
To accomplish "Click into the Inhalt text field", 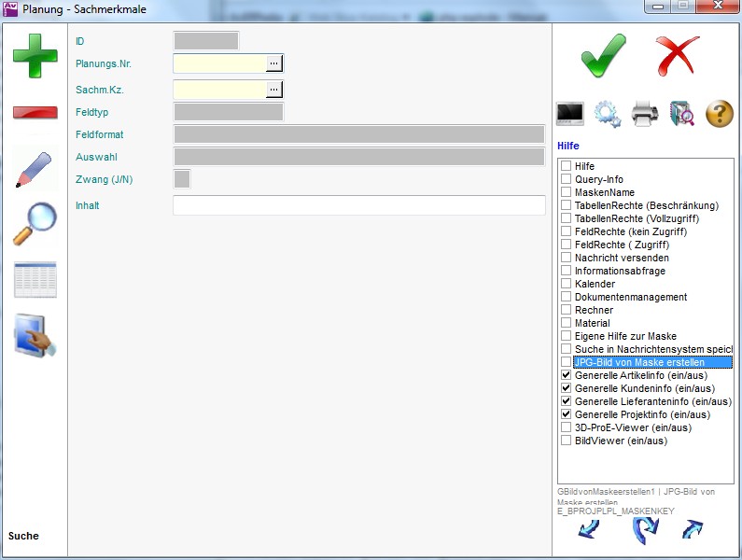I will [x=358, y=205].
